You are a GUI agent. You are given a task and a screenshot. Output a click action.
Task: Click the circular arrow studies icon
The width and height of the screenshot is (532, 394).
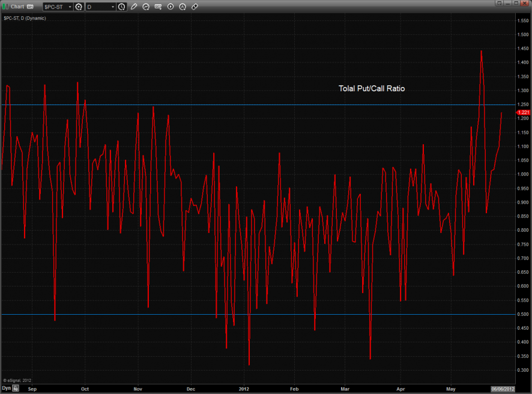point(146,7)
